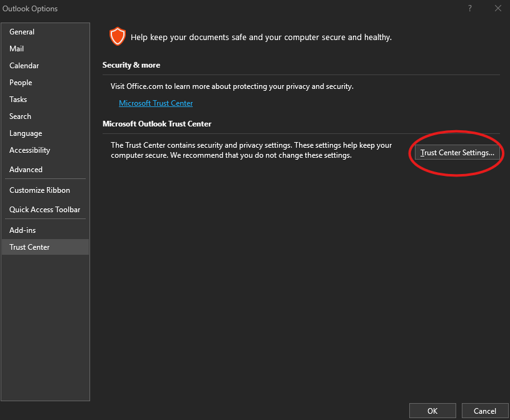Confirm changes with OK
Viewport: 510px width, 420px height.
[x=432, y=411]
